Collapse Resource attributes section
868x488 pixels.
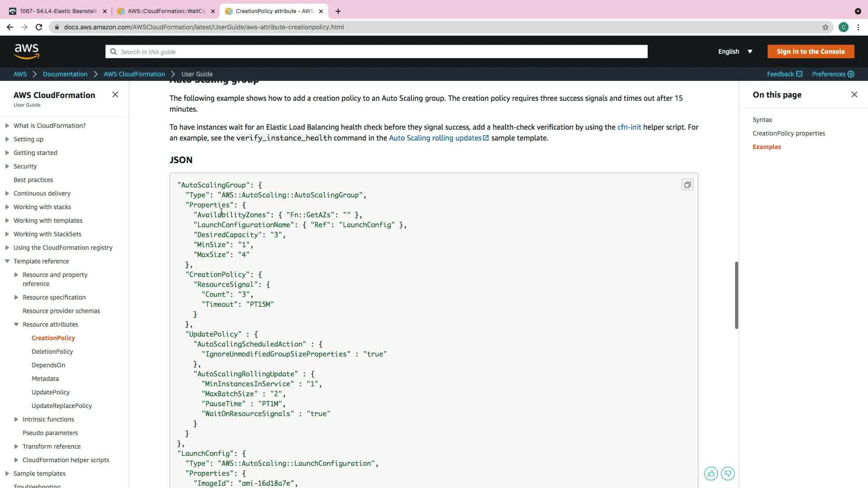click(x=16, y=324)
